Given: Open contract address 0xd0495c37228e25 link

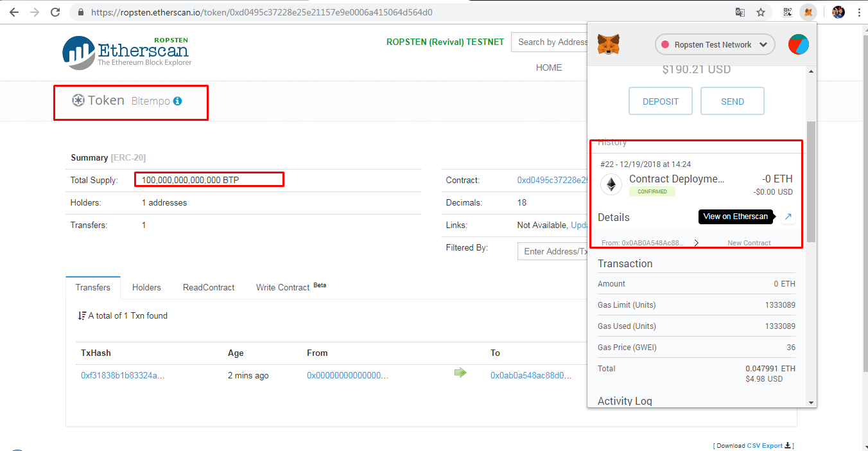Looking at the screenshot, I should [552, 181].
